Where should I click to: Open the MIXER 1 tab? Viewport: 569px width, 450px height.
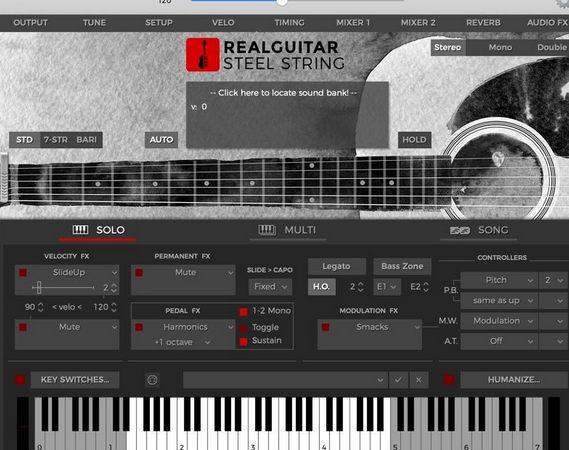click(353, 22)
